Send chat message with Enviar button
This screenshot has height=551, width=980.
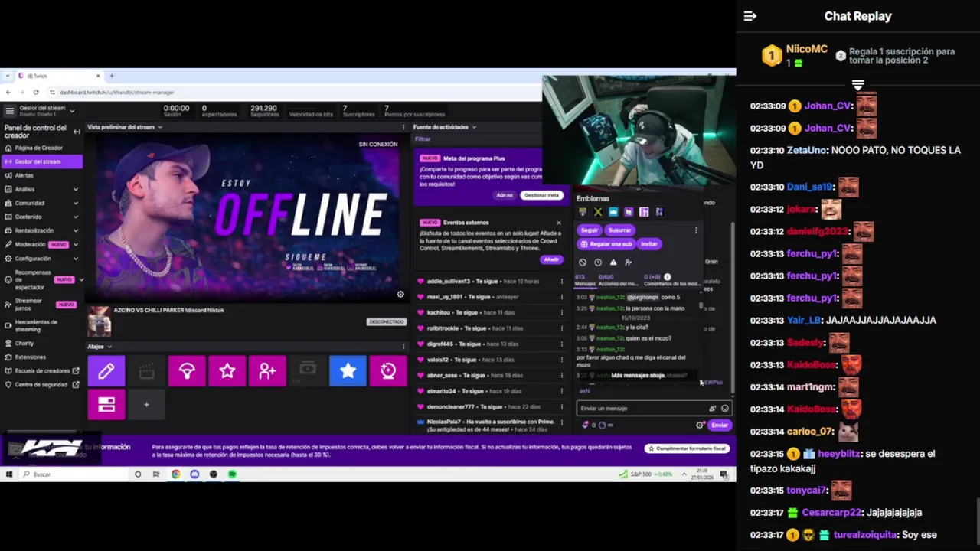(720, 425)
